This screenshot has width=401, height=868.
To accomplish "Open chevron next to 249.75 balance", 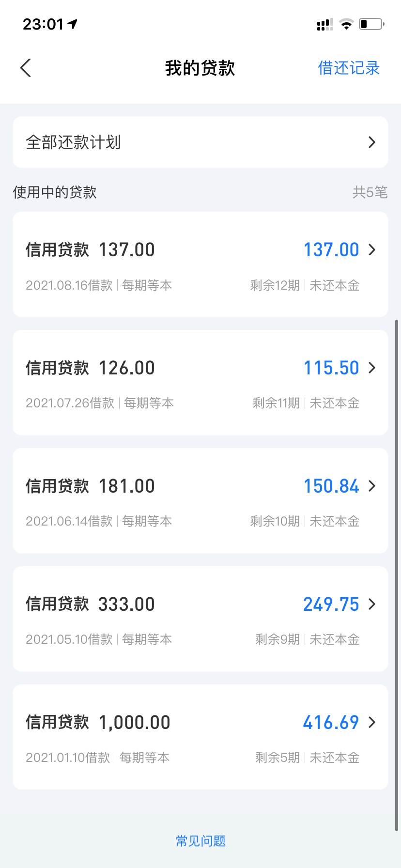I will (x=371, y=604).
